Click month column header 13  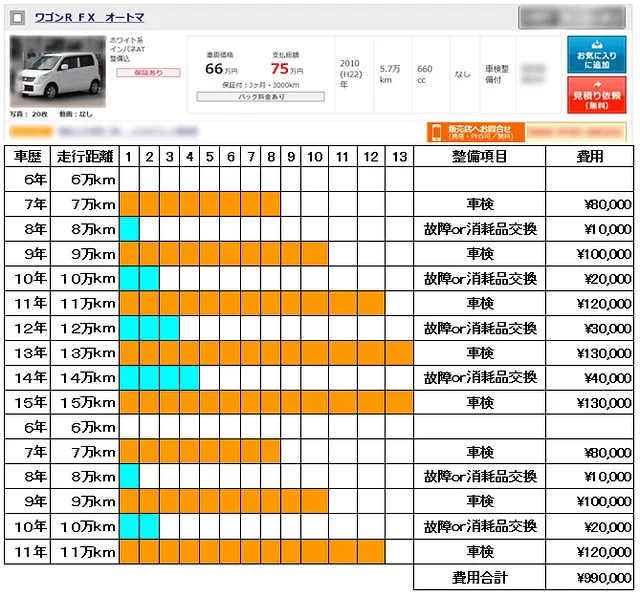point(400,156)
